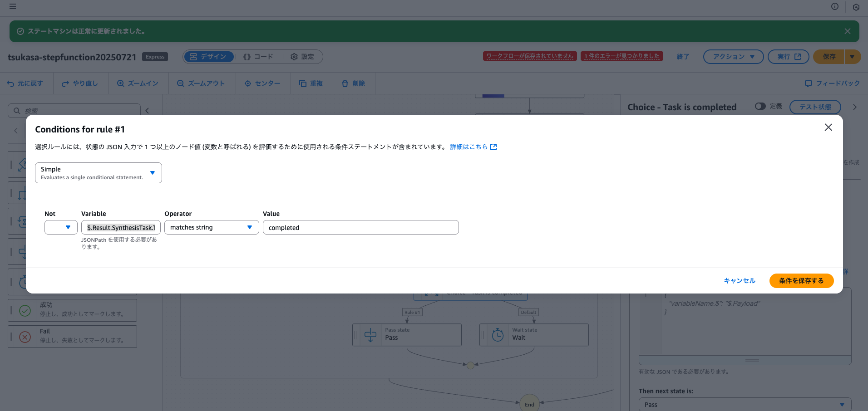Click the 削除 delete toolbar button
The image size is (868, 411).
pos(353,83)
